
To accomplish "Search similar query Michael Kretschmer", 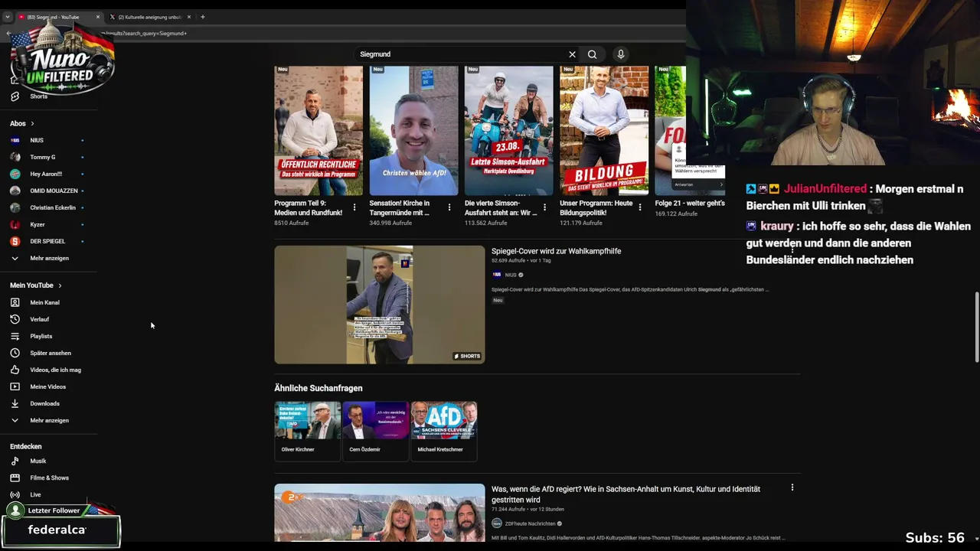I will pos(443,431).
